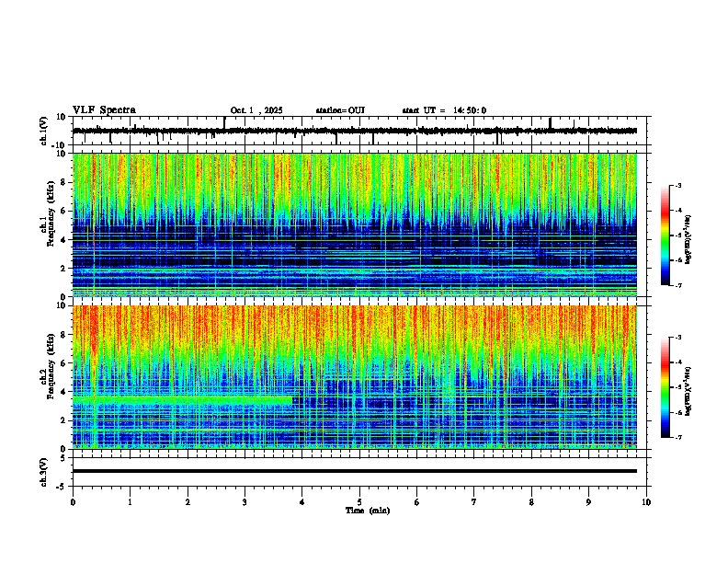This screenshot has width=728, height=563.
Task: Click the ch.3 flat black voltage trace
Action: [x=355, y=471]
